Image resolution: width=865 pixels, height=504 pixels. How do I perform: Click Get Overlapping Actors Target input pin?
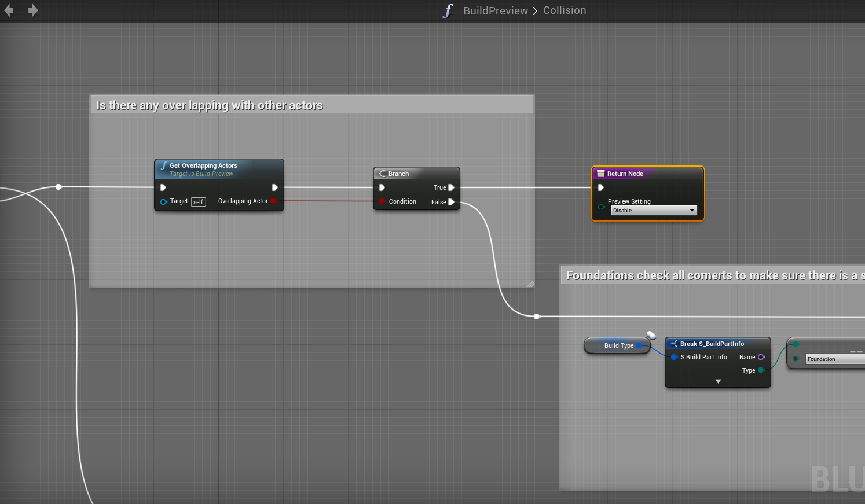(x=163, y=201)
